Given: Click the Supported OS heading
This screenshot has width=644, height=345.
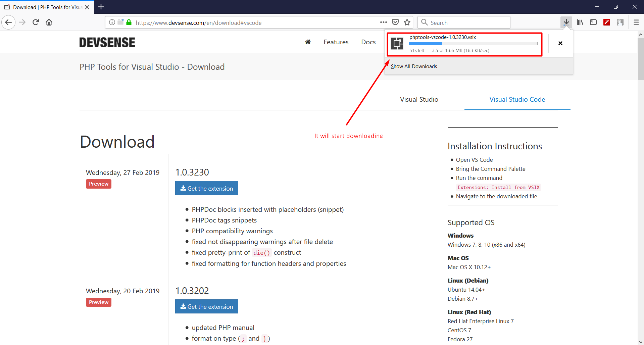Looking at the screenshot, I should click(471, 223).
